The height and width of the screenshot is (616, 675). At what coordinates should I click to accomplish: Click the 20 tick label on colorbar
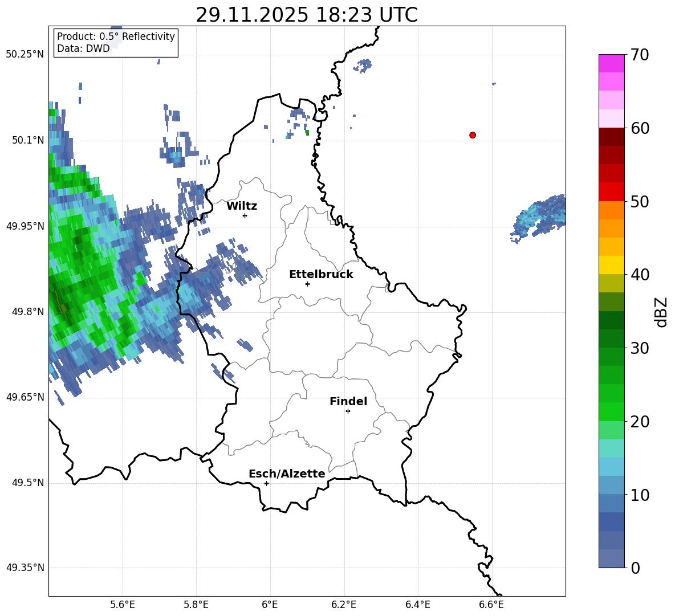[640, 422]
